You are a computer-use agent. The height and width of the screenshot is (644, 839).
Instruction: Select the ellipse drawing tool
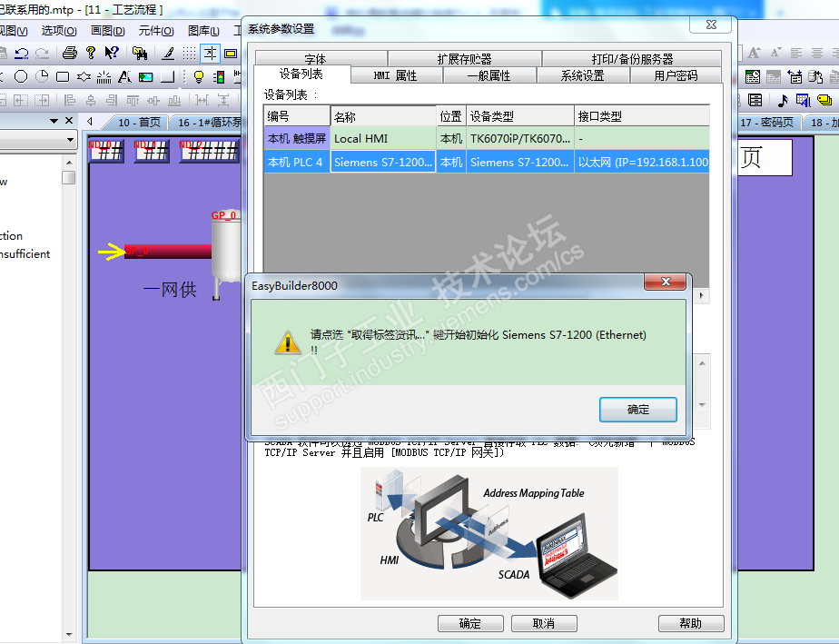pyautogui.click(x=21, y=76)
